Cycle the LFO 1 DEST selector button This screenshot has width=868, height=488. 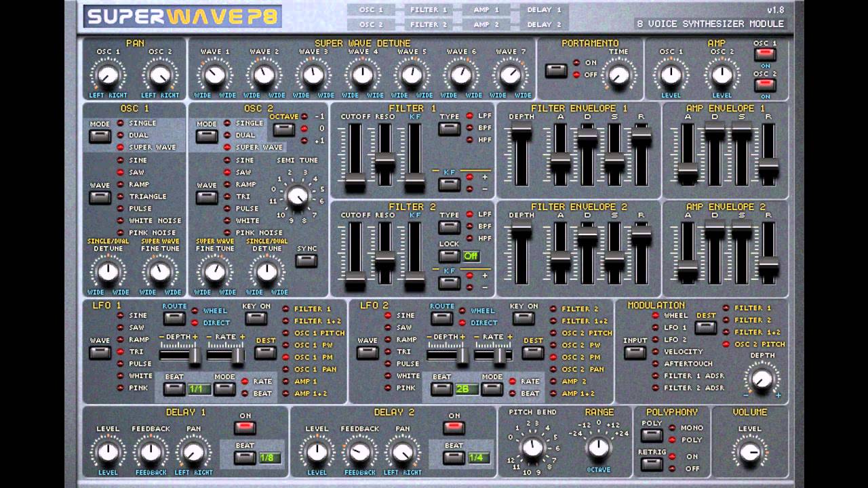coord(265,353)
